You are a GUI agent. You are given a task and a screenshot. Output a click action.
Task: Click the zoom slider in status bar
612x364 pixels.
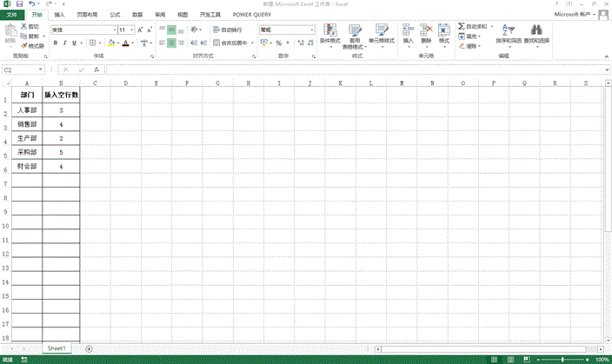[x=561, y=359]
